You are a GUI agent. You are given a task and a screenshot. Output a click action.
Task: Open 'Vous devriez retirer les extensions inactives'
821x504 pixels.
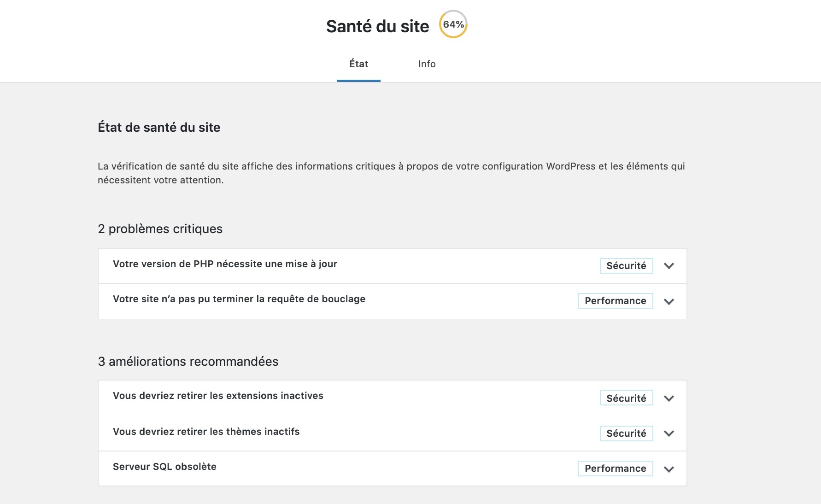(218, 396)
